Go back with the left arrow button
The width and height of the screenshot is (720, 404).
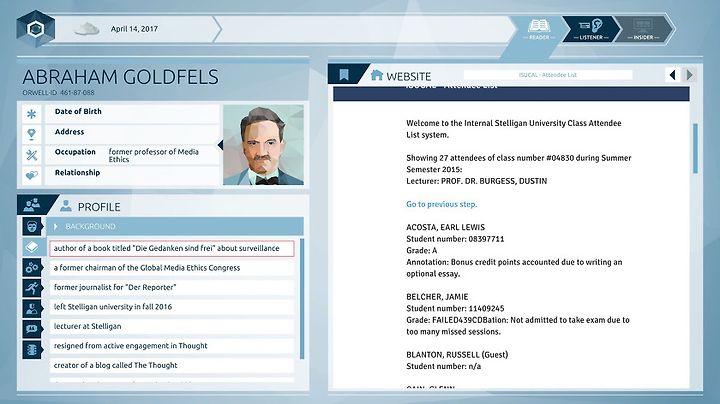coord(673,75)
